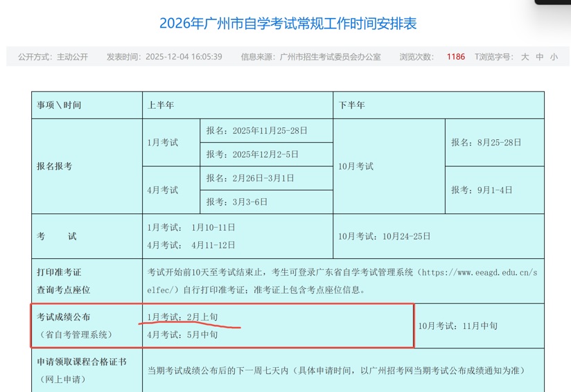Click the 上半年 column header
571x392 pixels.
[161, 105]
